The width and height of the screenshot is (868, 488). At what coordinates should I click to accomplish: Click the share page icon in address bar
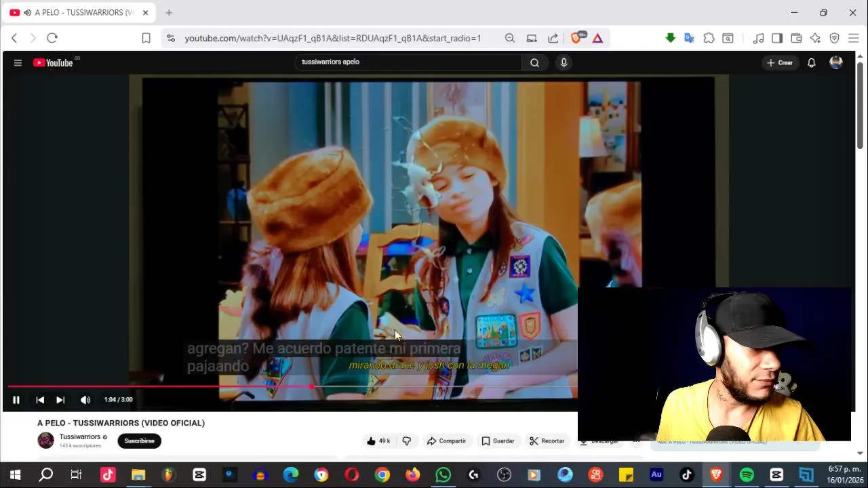(x=553, y=38)
